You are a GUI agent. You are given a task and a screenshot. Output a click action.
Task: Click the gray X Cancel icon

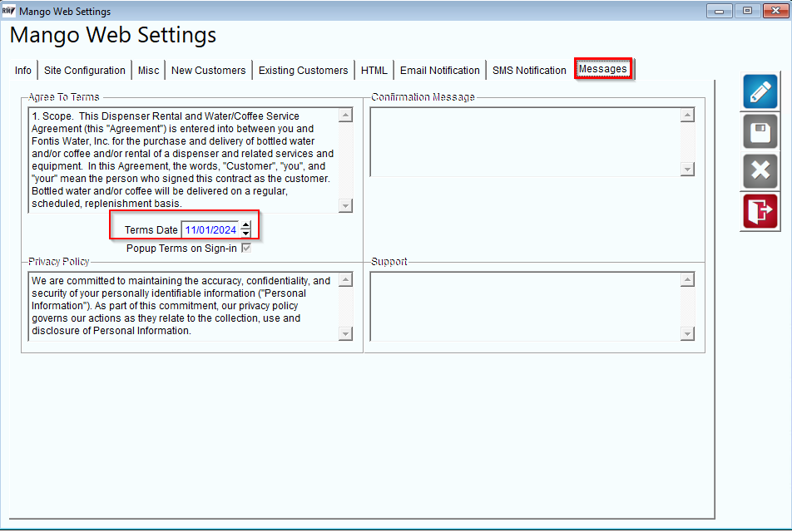click(x=760, y=171)
